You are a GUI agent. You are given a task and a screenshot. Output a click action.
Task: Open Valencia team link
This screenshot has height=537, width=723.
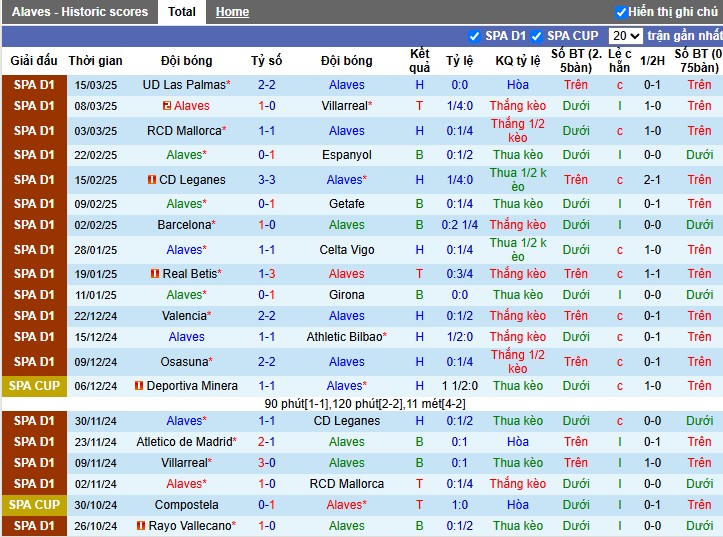(186, 316)
